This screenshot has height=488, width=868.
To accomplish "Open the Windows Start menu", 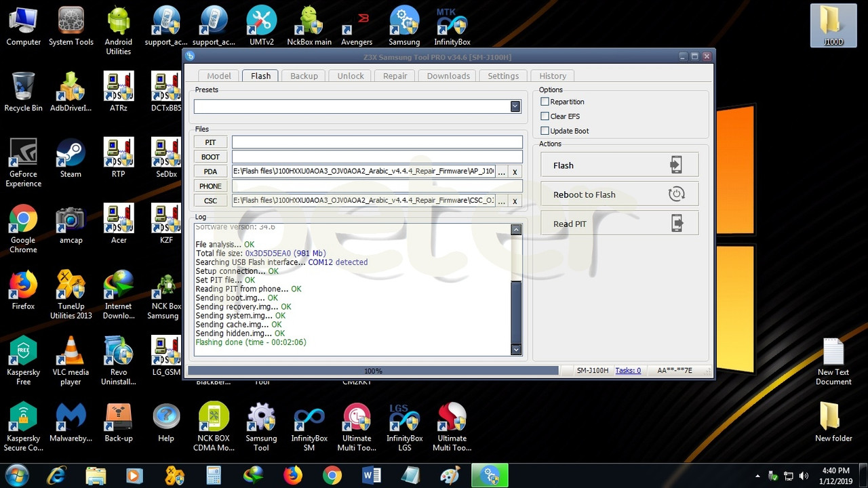I will point(16,476).
